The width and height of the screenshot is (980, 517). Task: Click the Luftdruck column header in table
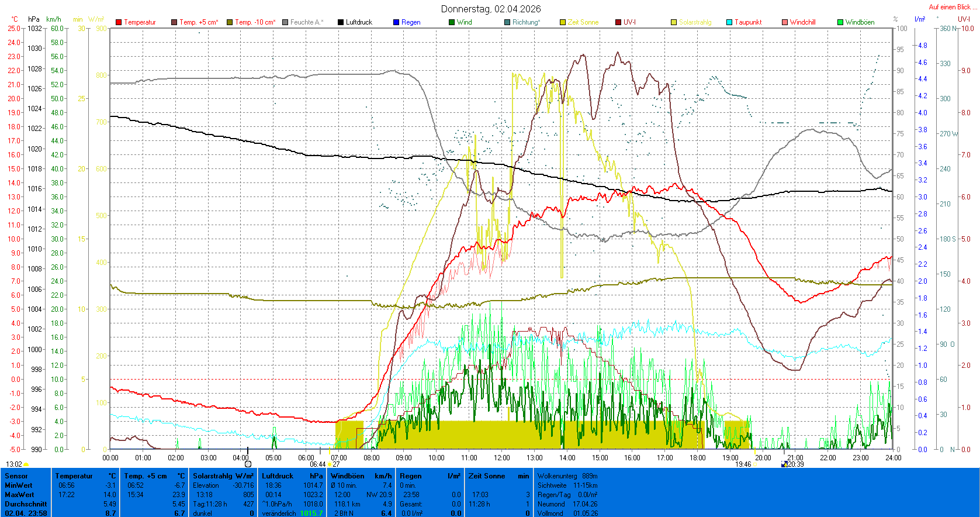click(x=277, y=476)
